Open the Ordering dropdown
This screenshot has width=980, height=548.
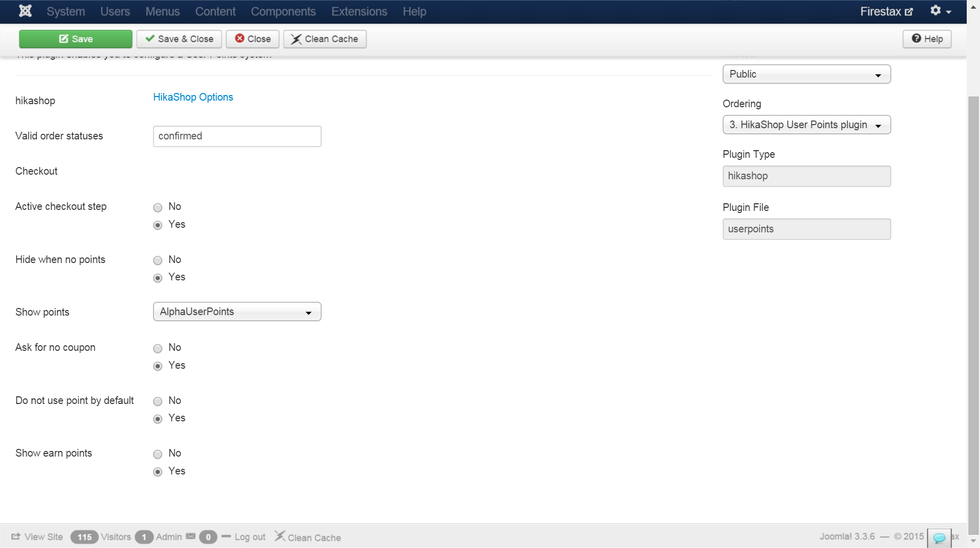(806, 125)
